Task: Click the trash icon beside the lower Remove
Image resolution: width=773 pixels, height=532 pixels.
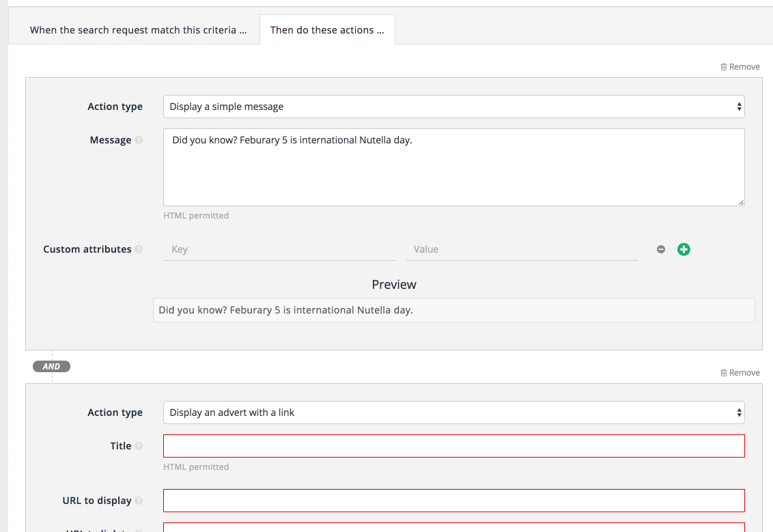Action: 724,372
